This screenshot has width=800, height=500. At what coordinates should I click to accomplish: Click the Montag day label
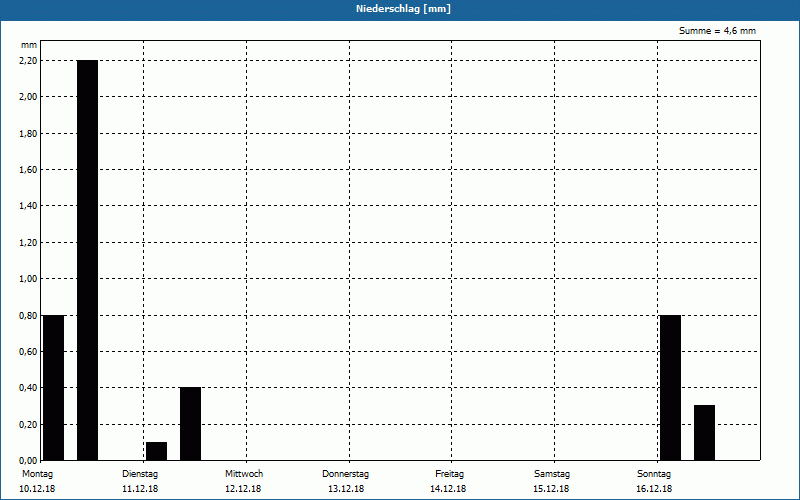click(x=37, y=474)
